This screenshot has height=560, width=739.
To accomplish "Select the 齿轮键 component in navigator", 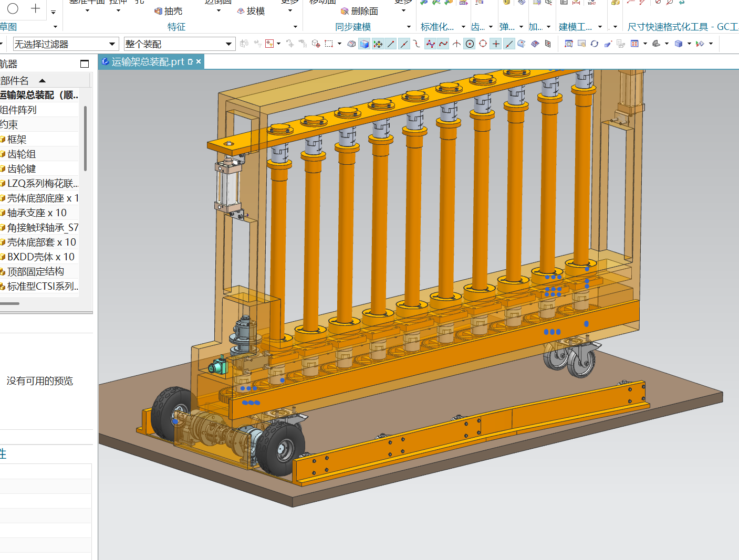I will (x=22, y=168).
